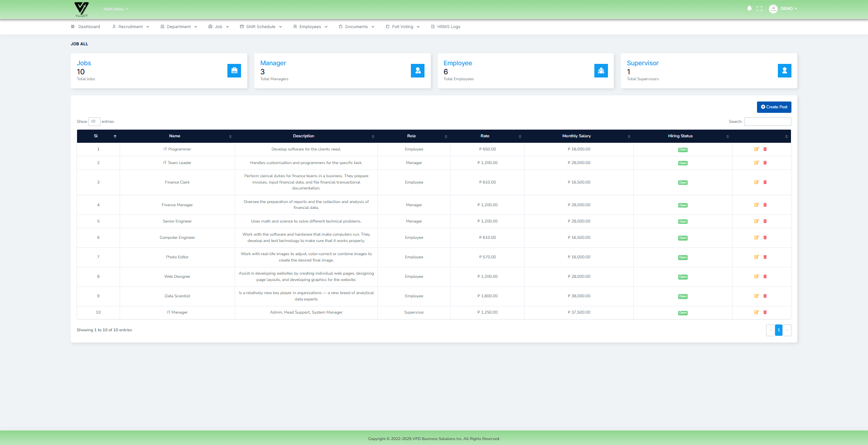Click the edit icon for Web Designer
This screenshot has width=868, height=445.
(756, 276)
